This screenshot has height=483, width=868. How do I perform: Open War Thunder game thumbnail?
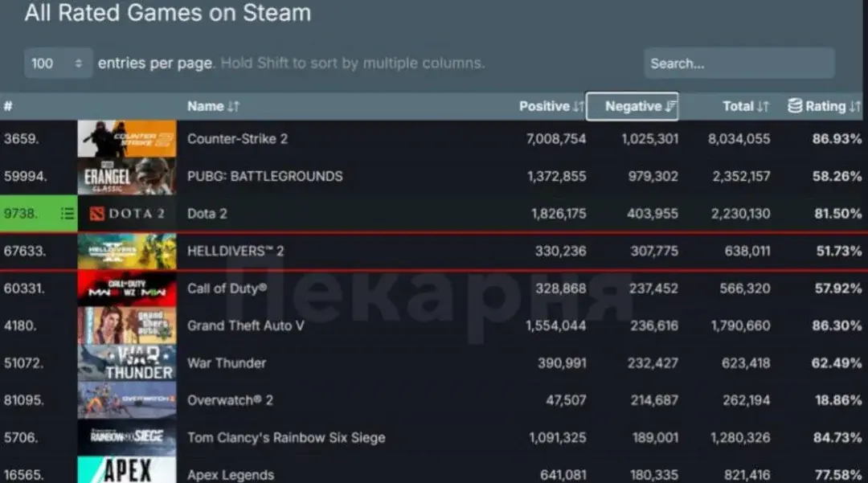point(127,363)
